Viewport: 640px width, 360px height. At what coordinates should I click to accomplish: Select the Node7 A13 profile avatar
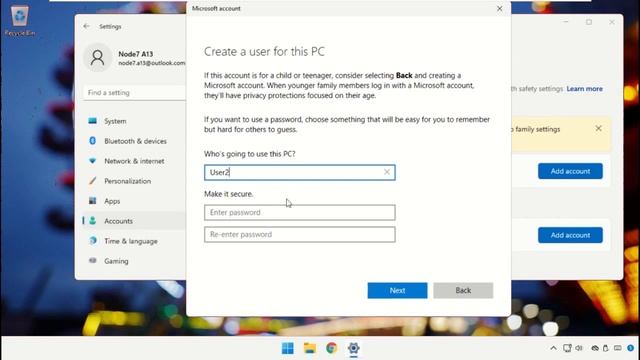(98, 58)
